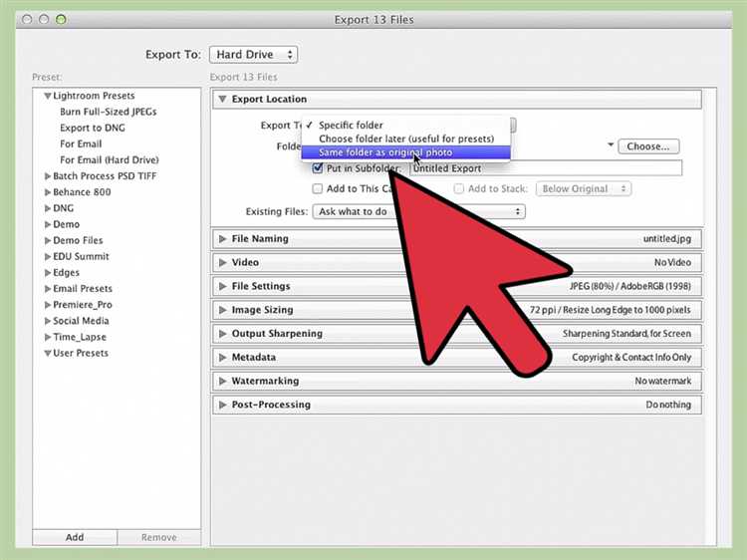Collapse the Lightroom Presets group
This screenshot has height=560, width=747.
tap(48, 96)
